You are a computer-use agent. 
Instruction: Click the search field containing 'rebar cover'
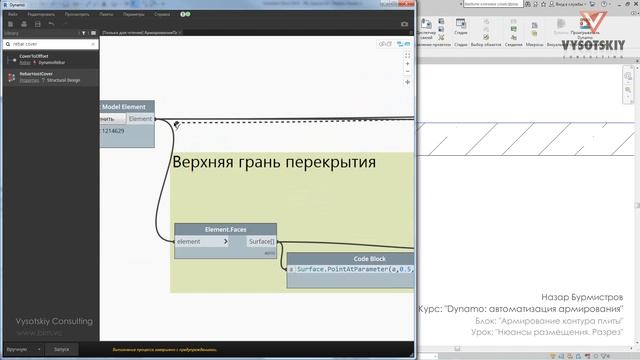coord(51,44)
